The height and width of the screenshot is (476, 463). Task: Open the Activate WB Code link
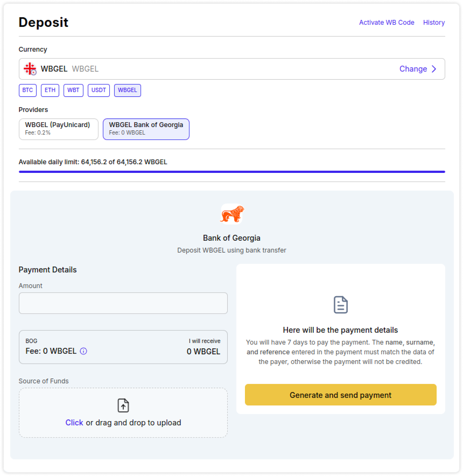coord(387,23)
